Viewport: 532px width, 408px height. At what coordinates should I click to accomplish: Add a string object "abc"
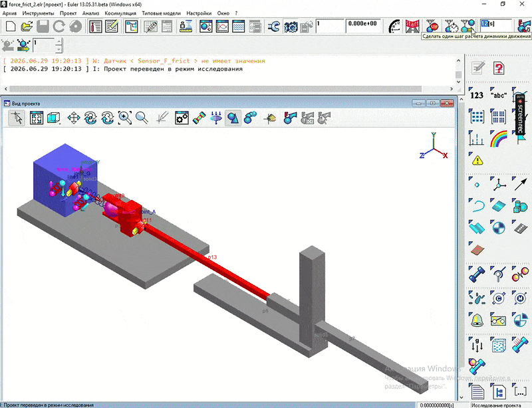pos(498,95)
